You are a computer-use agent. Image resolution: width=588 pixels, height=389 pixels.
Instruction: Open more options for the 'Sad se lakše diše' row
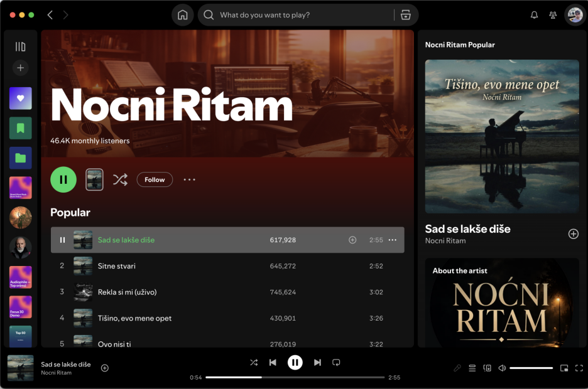(392, 240)
